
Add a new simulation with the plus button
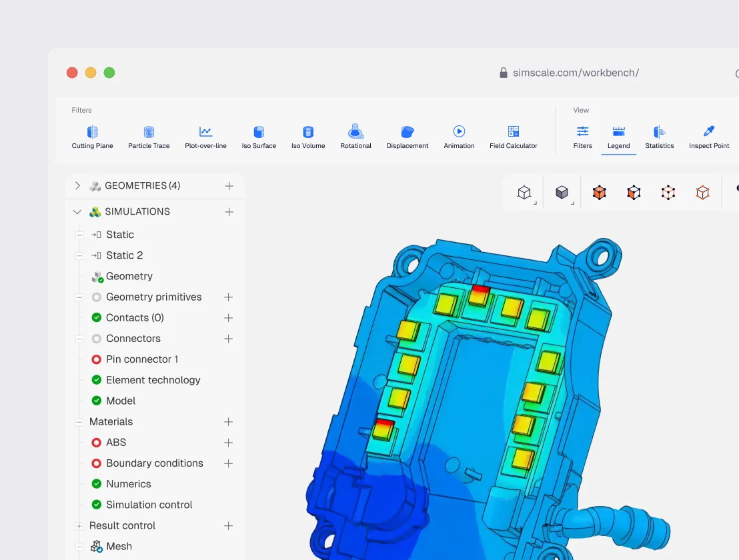[229, 212]
